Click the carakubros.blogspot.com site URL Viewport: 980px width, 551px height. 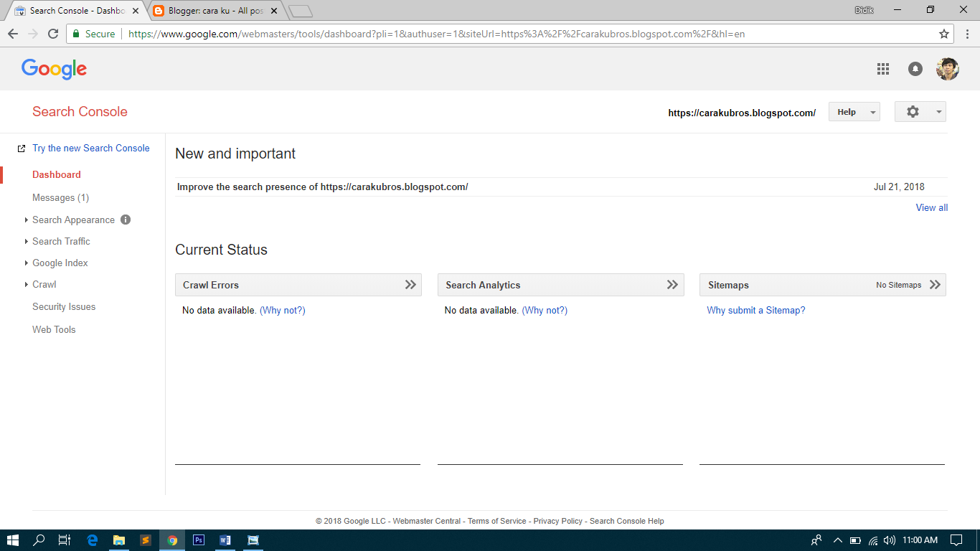click(742, 113)
